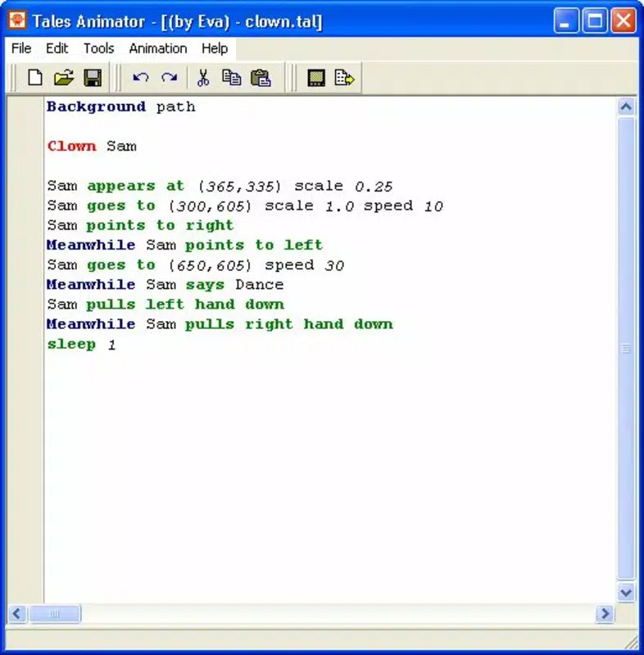
Task: Redo the last undone edit
Action: pos(170,78)
